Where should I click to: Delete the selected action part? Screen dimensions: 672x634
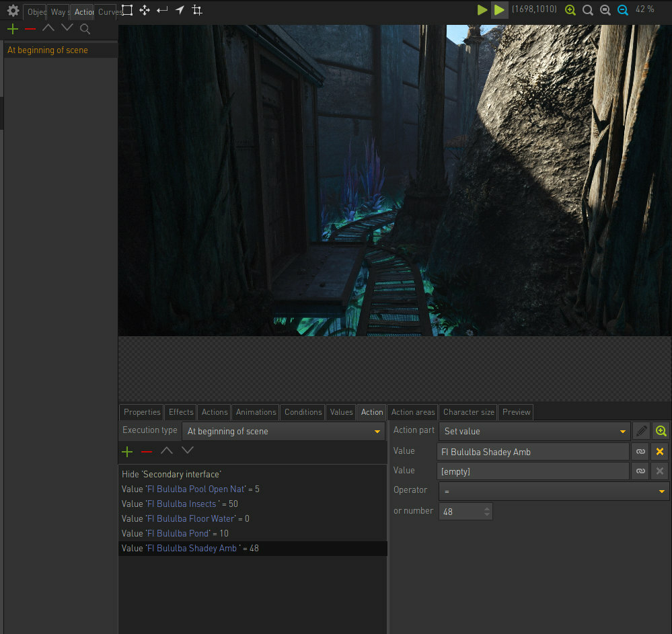coord(147,452)
